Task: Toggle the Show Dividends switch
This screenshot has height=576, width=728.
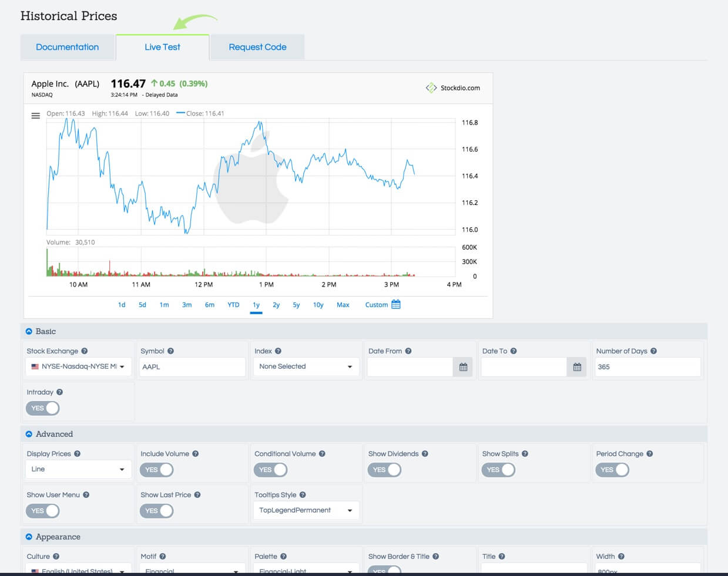Action: point(385,470)
